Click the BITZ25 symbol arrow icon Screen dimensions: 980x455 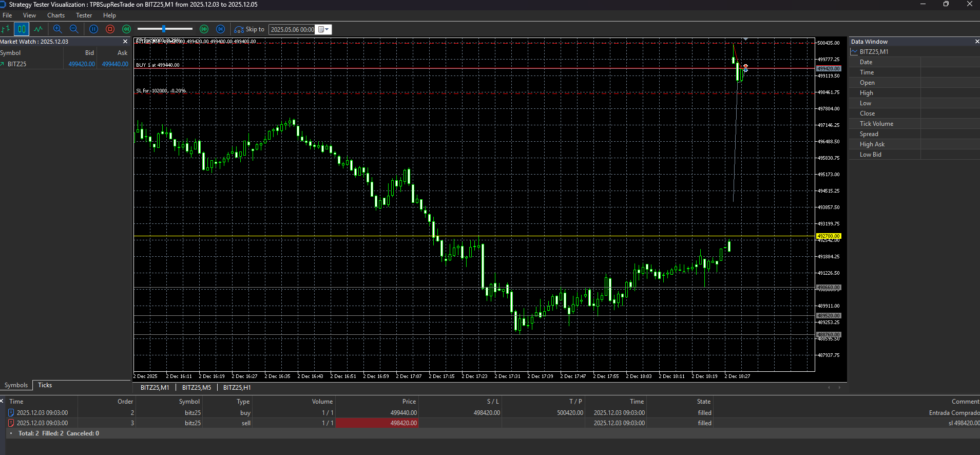(3, 64)
